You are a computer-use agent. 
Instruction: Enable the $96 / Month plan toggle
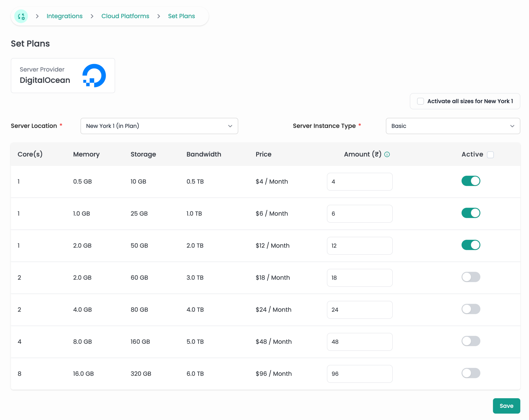(x=471, y=373)
